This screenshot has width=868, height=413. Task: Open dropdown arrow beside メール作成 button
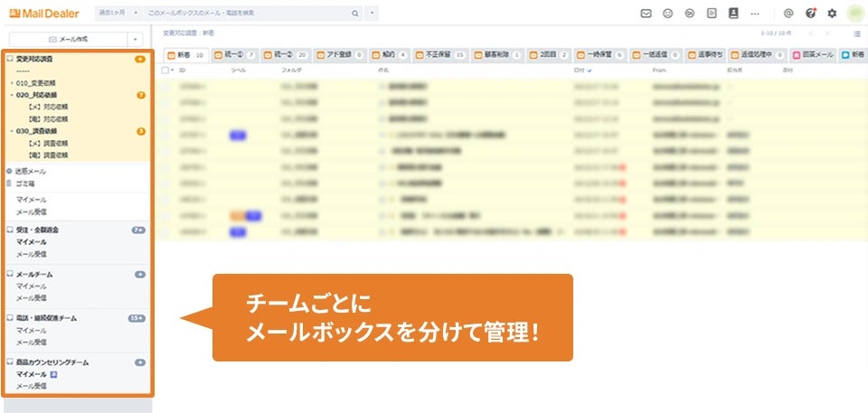(135, 40)
